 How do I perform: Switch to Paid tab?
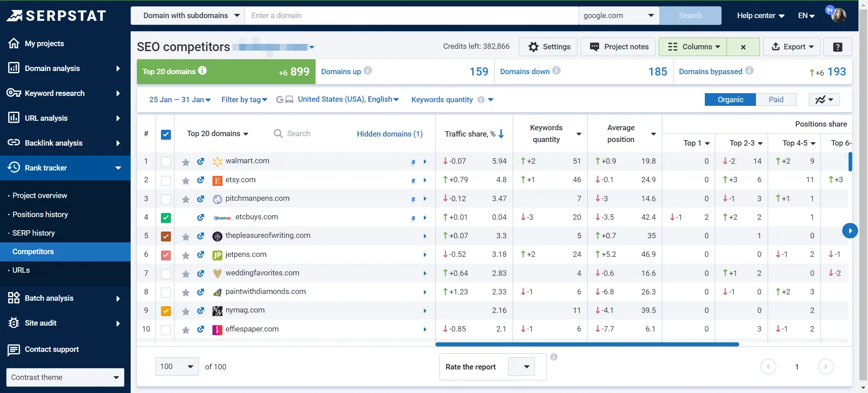tap(776, 99)
